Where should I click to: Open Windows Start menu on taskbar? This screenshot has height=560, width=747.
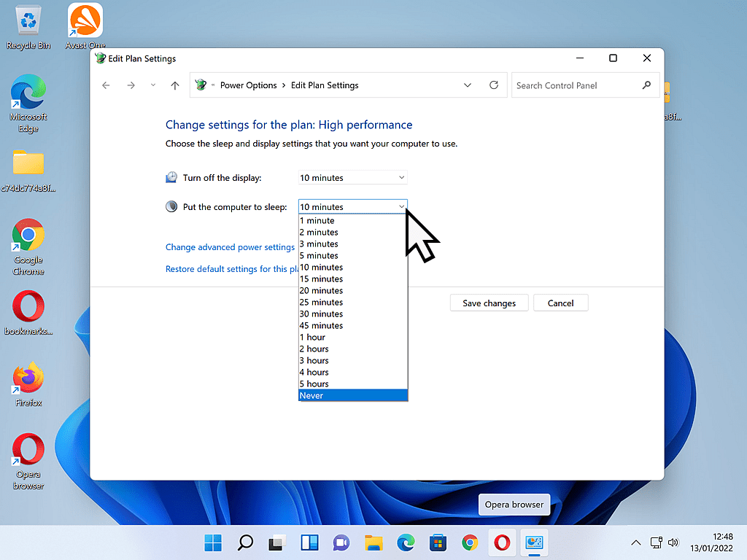click(x=213, y=542)
